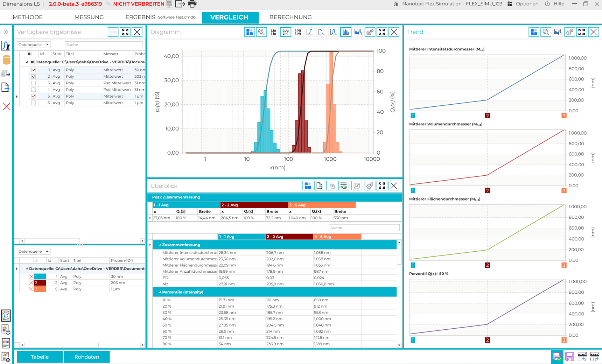This screenshot has height=364, width=602.
Task: Uncheck the result Id 1 checkbox
Action: point(34,70)
